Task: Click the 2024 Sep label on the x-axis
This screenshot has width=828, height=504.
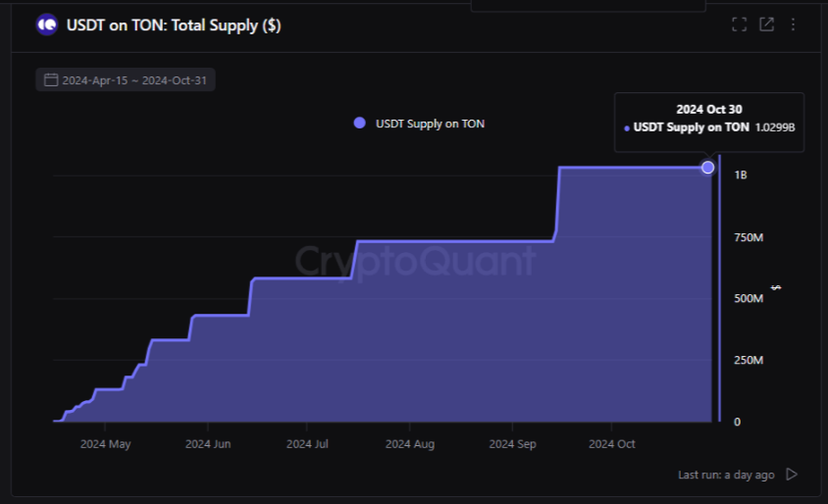Action: [x=513, y=444]
